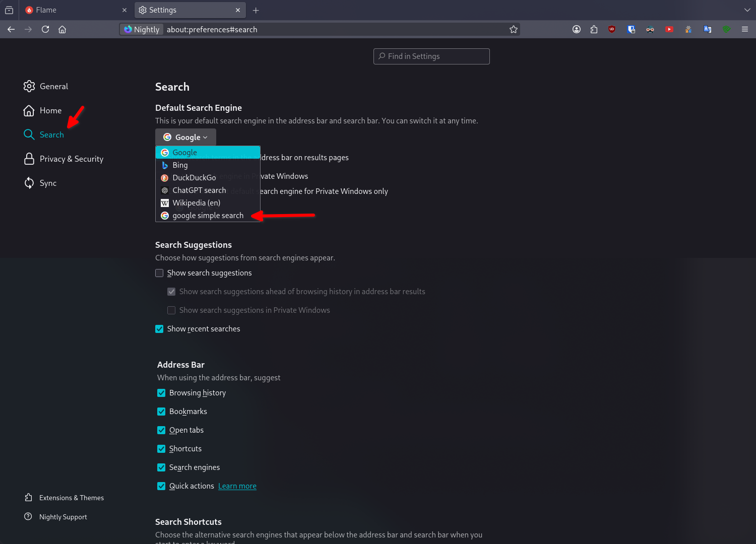Go back using the back arrow
The image size is (756, 544).
point(11,29)
